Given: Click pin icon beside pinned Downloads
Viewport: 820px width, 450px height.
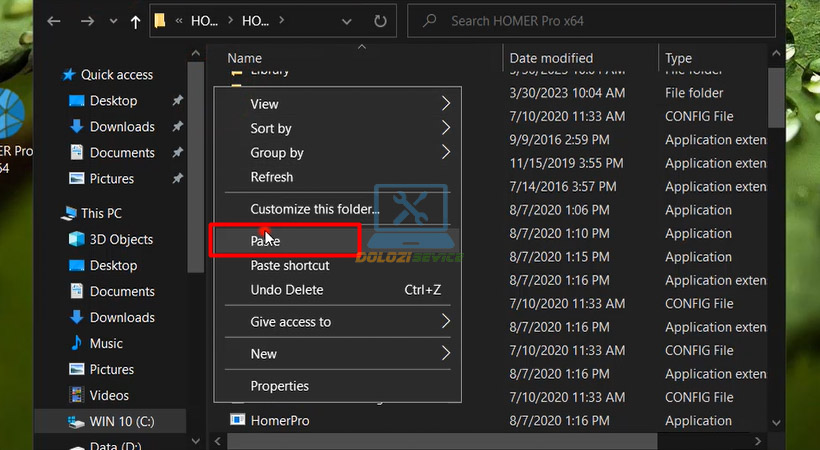Looking at the screenshot, I should pos(178,126).
